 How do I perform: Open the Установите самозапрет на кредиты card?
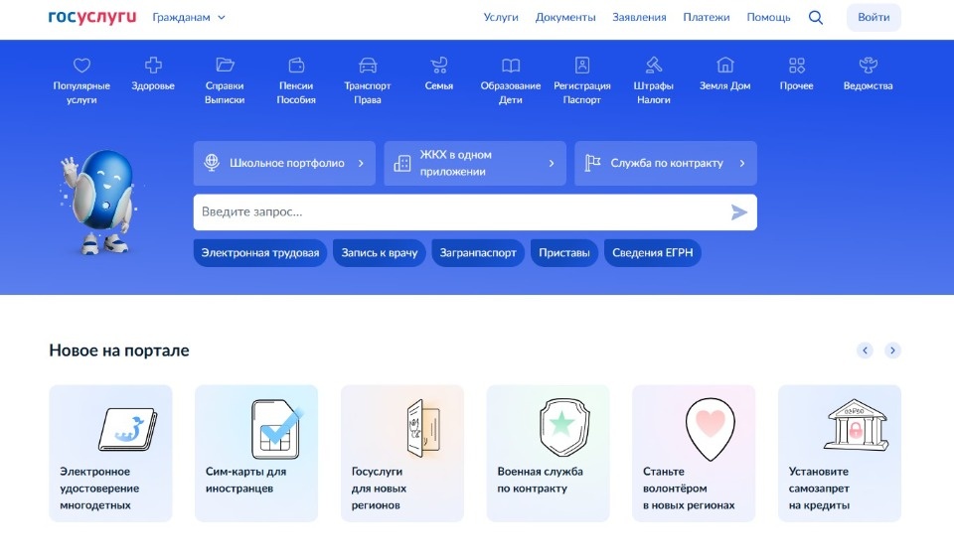[840, 453]
